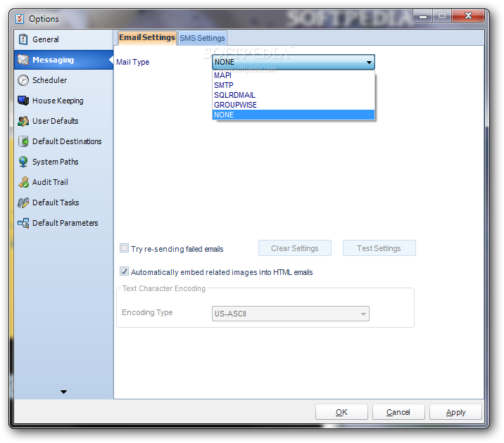Open Default Tasks settings
The image size is (504, 443).
point(63,203)
